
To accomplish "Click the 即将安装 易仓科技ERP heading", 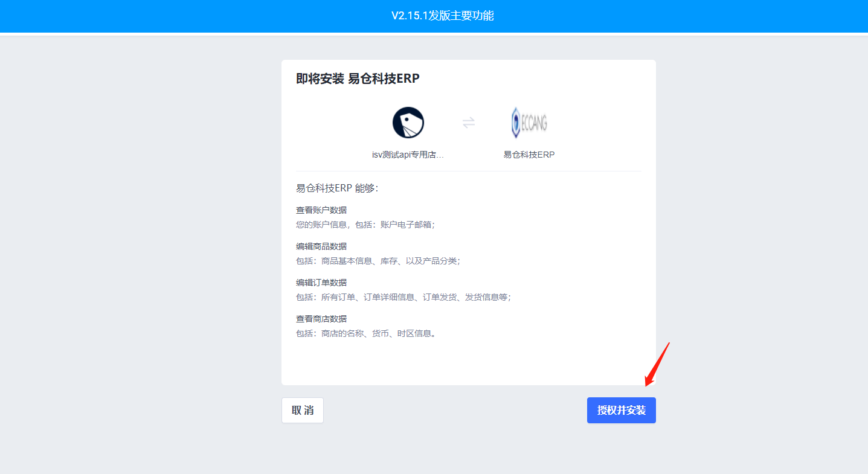I will [358, 78].
